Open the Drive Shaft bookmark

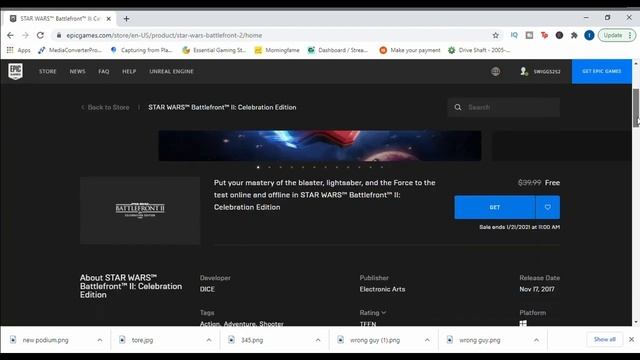coord(479,50)
